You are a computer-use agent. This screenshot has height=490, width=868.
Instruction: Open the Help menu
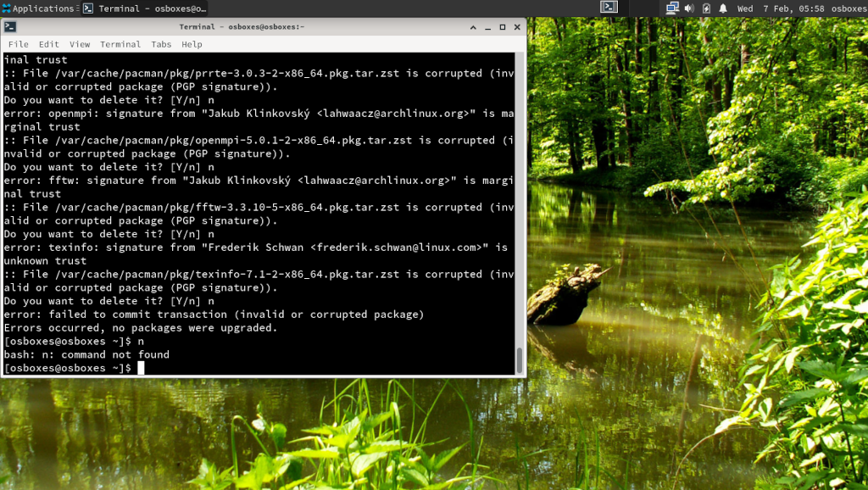coord(192,44)
